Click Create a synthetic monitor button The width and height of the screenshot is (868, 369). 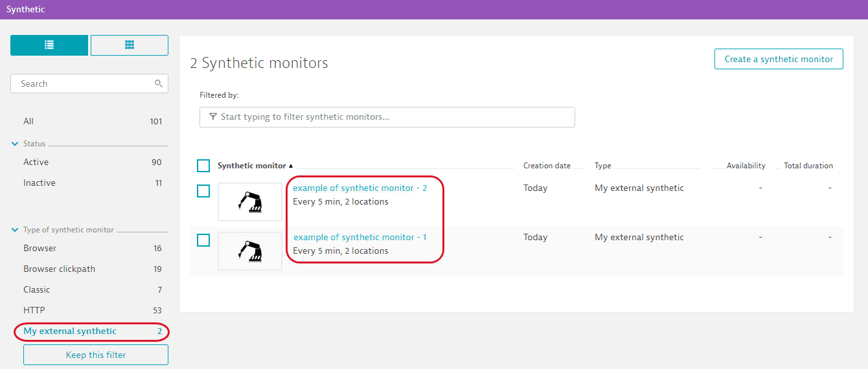[x=779, y=59]
